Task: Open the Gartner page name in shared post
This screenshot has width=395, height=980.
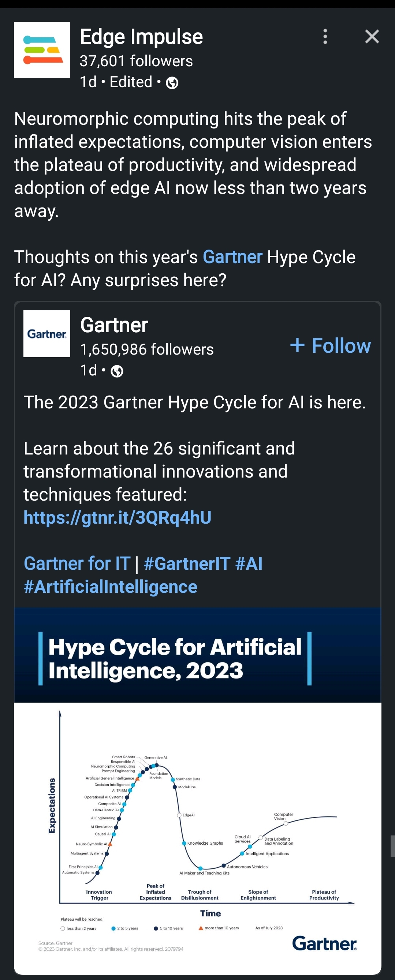Action: click(114, 325)
